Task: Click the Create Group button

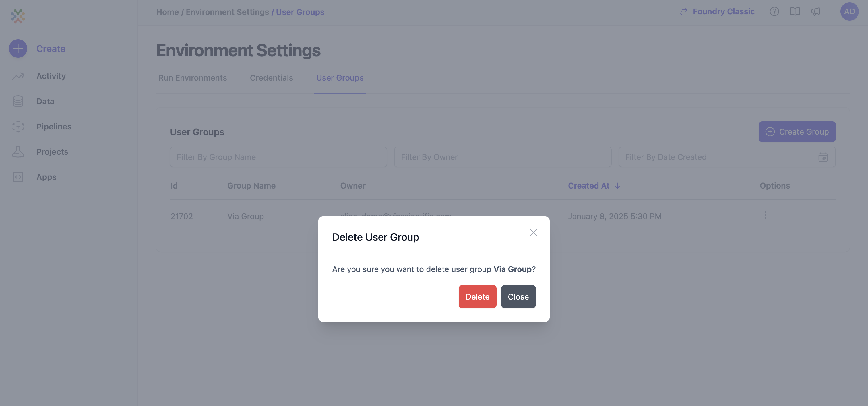Action: 797,132
